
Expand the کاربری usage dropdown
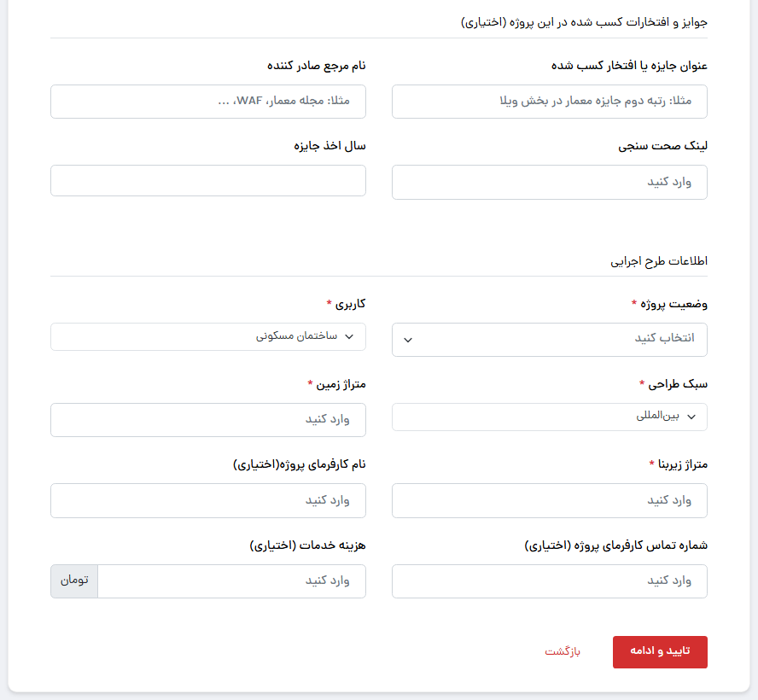[207, 337]
